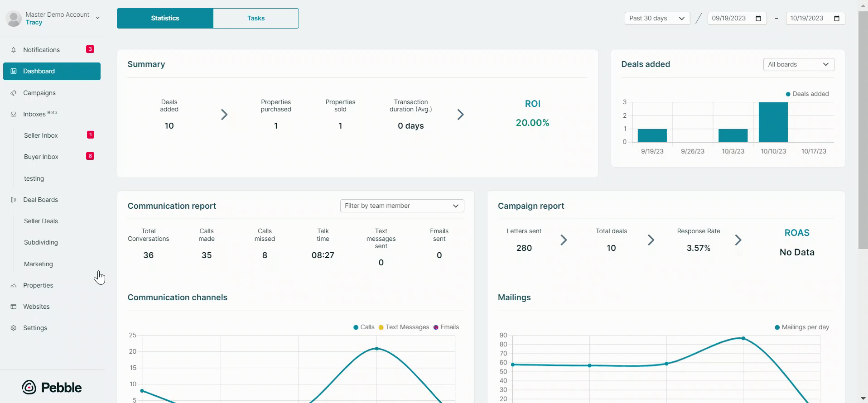This screenshot has width=868, height=403.
Task: Toggle the Text Messages legend item
Action: [404, 327]
